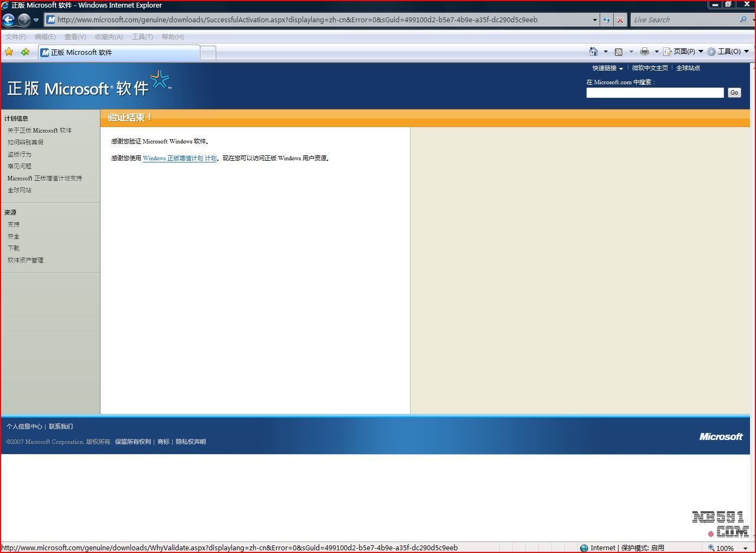Click the Refresh page icon

tap(607, 20)
